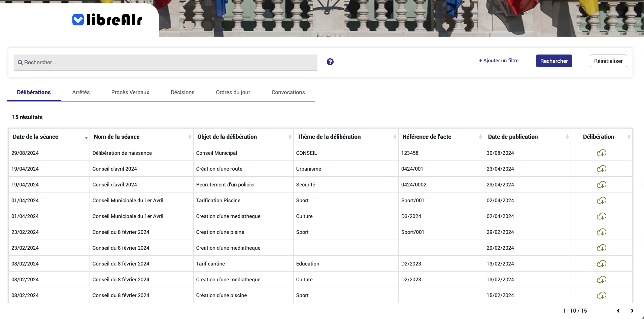644x319 pixels.
Task: Download deliberation for Création d'une route
Action: pyautogui.click(x=601, y=169)
